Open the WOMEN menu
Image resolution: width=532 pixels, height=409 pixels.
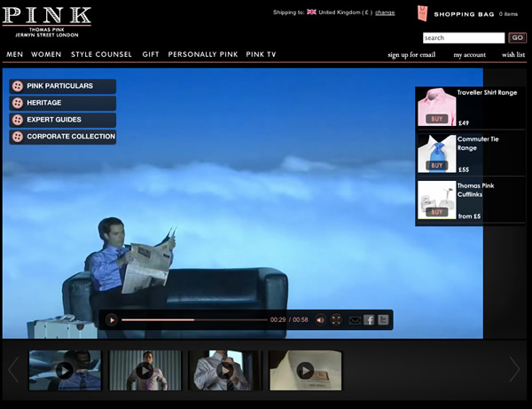46,54
